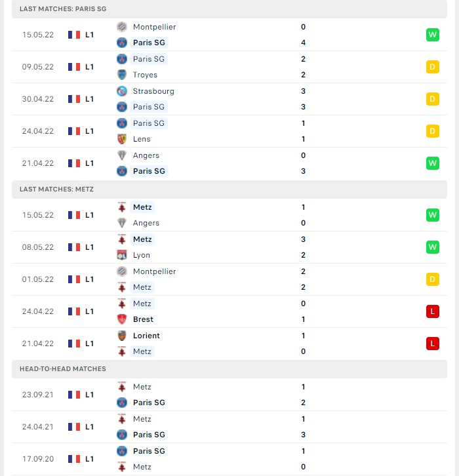
Task: Click the L1 league label on the 08.05.22 match
Action: 89,247
